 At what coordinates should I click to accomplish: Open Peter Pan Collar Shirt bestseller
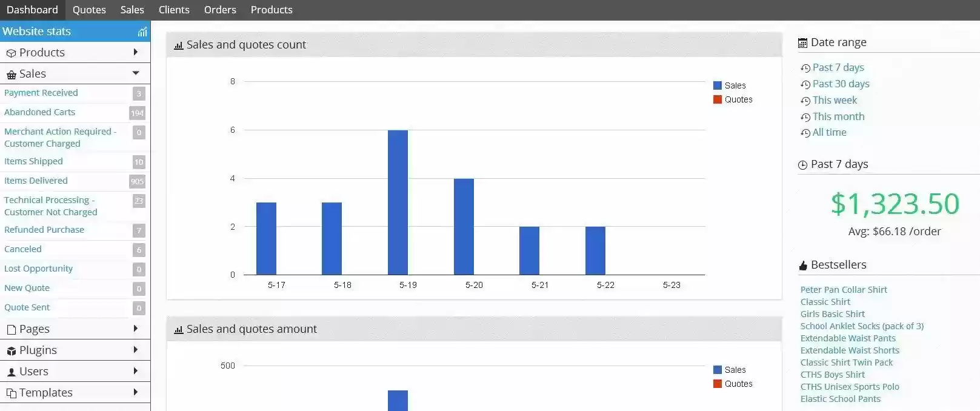[844, 290]
